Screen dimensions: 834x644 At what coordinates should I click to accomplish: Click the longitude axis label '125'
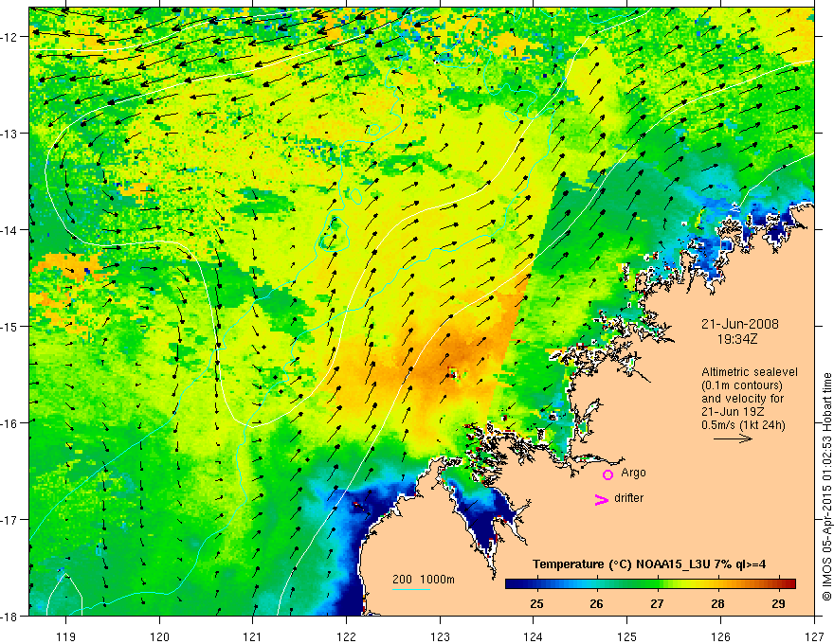tap(627, 636)
